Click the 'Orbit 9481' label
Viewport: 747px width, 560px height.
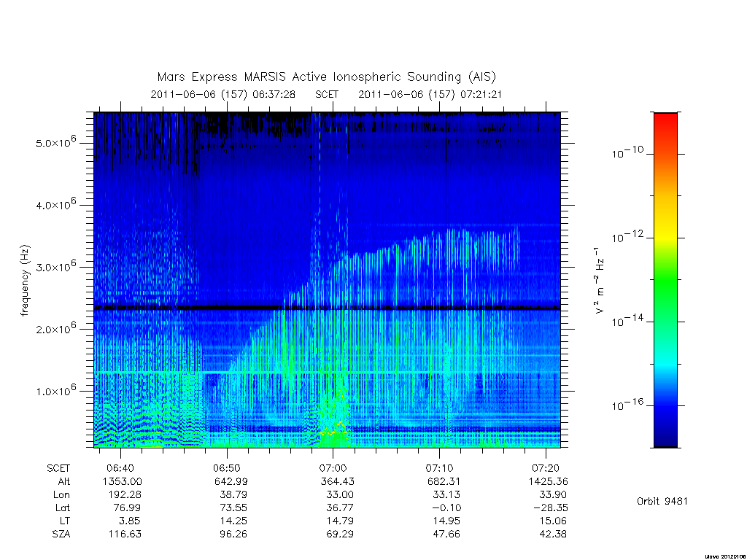click(662, 501)
